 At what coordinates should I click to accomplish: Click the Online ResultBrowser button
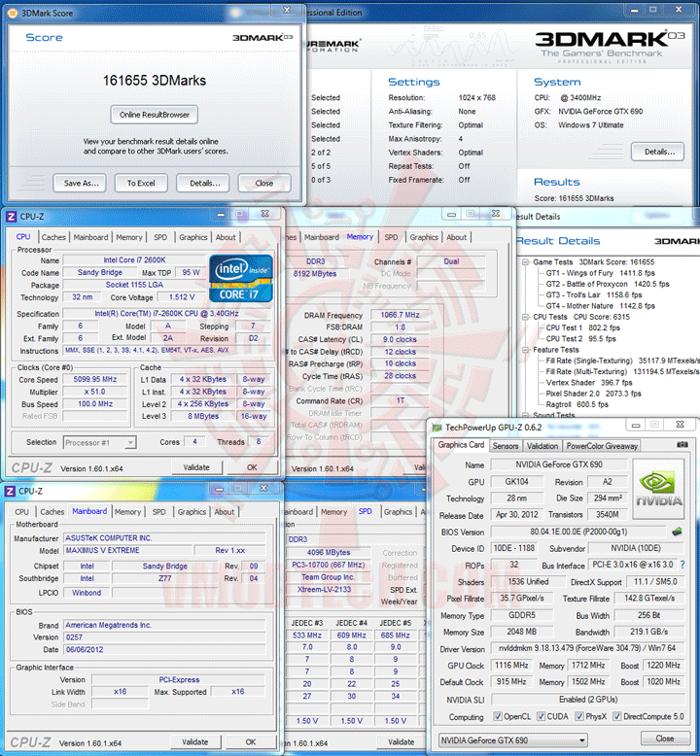[x=155, y=115]
